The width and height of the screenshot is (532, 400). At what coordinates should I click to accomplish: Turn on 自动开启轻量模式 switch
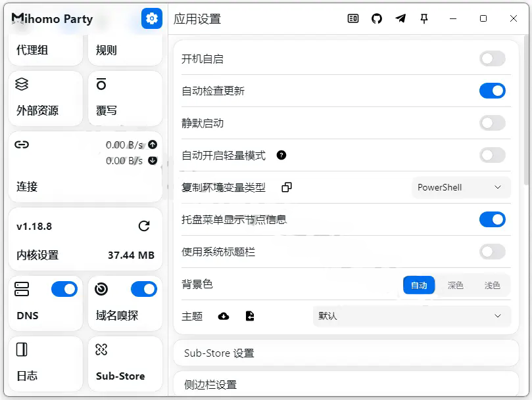tap(493, 155)
